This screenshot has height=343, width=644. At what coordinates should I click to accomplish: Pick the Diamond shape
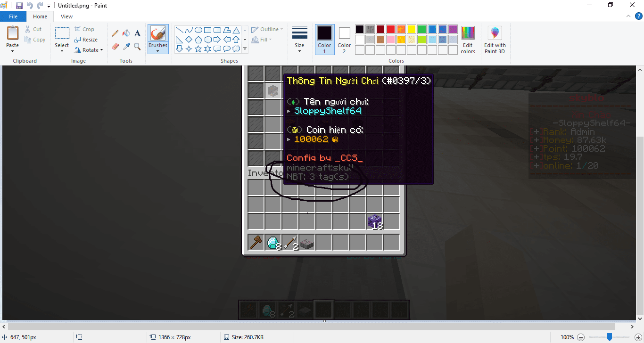click(x=189, y=39)
